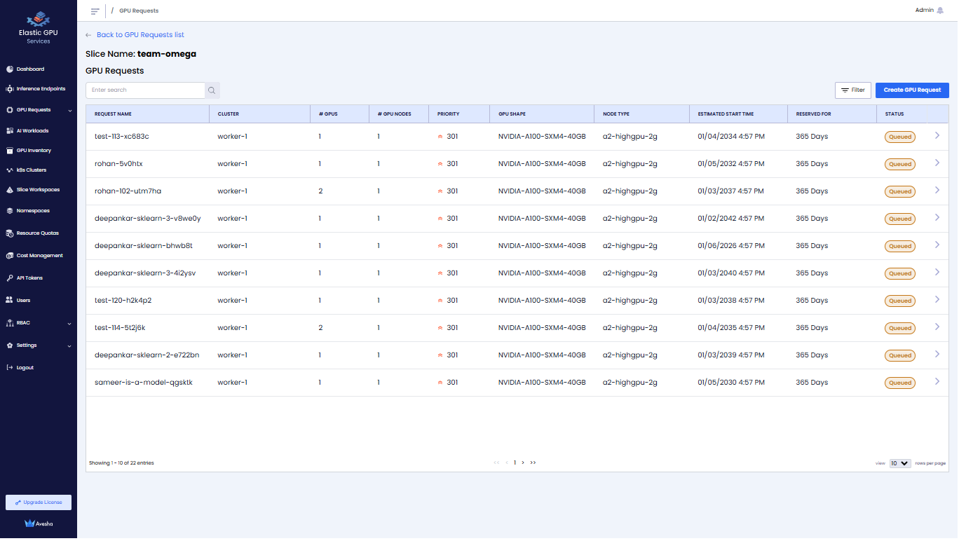
Task: Click the Namespaces icon in sidebar
Action: pos(10,211)
